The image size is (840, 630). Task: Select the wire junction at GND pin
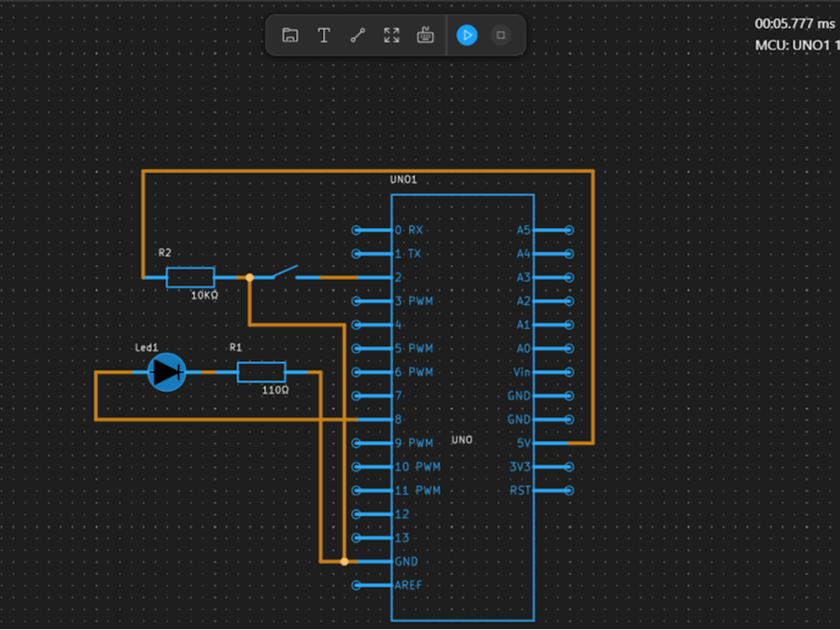click(344, 562)
